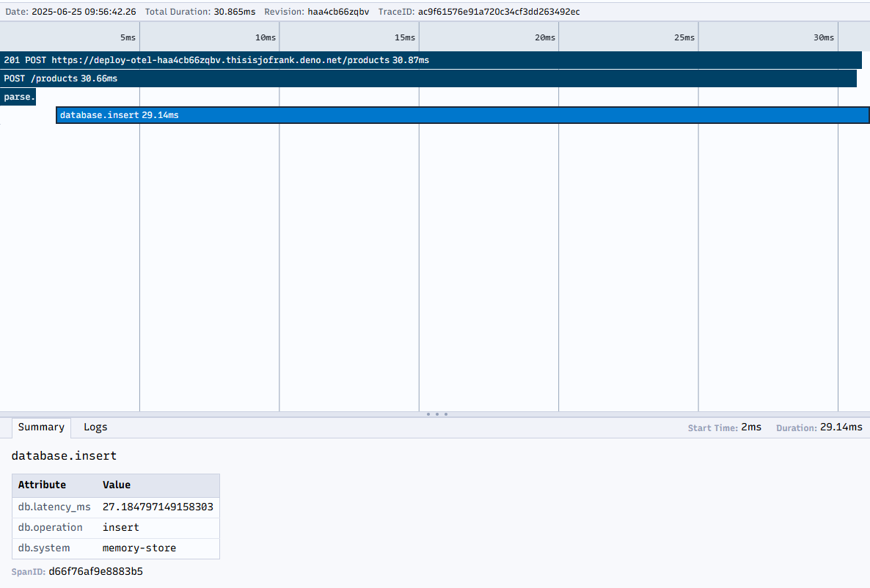Viewport: 870px width, 588px height.
Task: Click the 20ms timeline marker
Action: (544, 37)
